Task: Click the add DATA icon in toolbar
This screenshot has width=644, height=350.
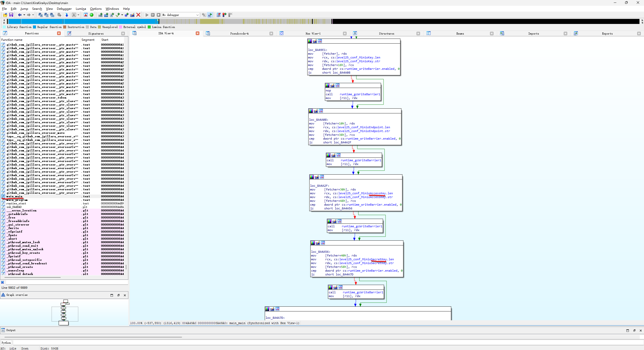Action: coord(106,15)
